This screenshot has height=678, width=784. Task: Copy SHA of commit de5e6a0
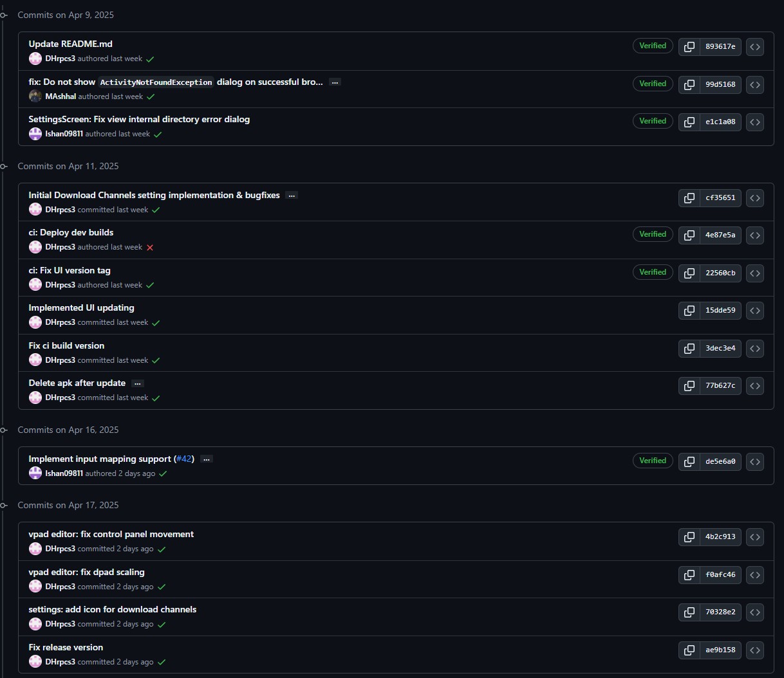coord(689,461)
